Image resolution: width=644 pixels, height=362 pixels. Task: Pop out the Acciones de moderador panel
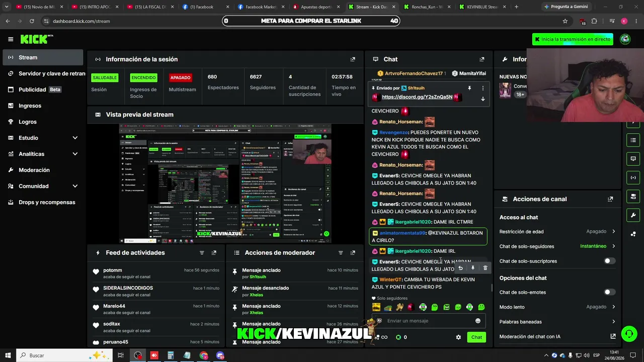(x=353, y=253)
